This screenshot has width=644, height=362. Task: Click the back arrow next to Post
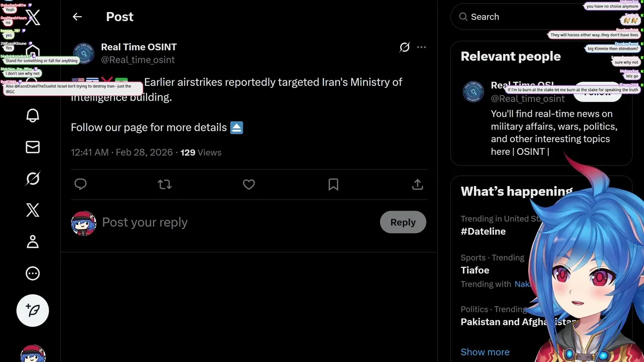(x=77, y=17)
